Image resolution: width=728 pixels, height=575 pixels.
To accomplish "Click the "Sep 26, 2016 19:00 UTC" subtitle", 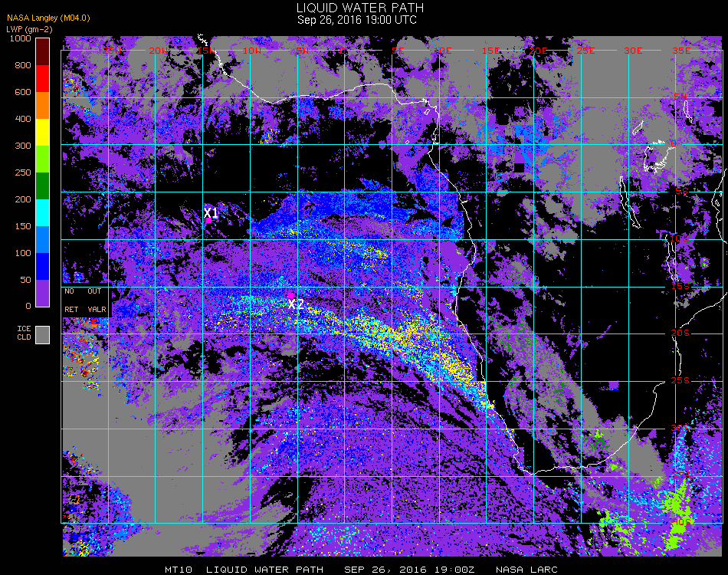I will (357, 20).
